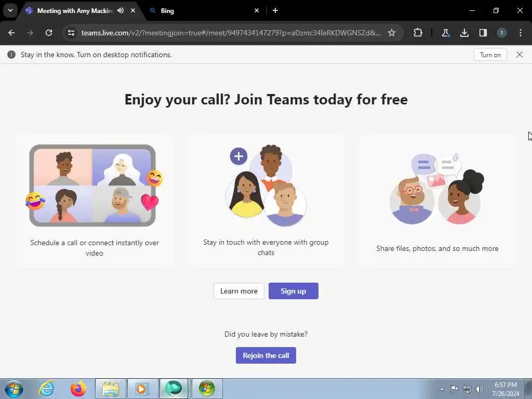This screenshot has height=399, width=532.
Task: Open the Chrome Labs flask icon
Action: 445,33
